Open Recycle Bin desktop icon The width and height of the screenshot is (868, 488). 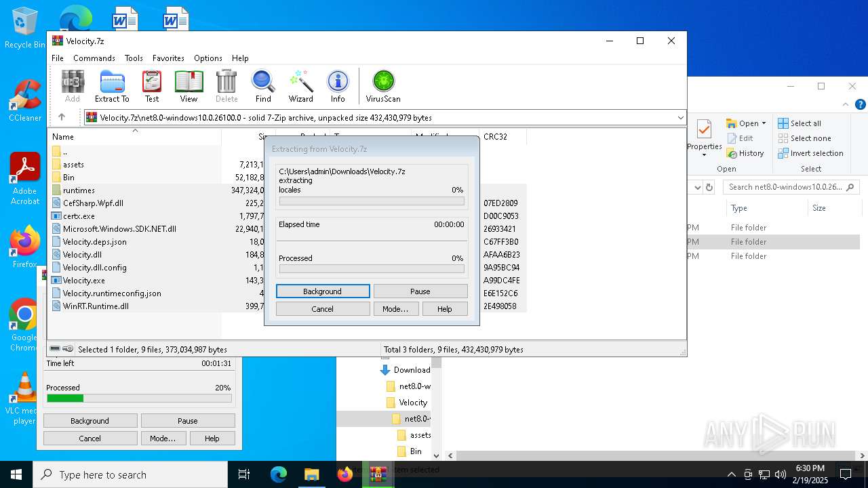coord(24,28)
